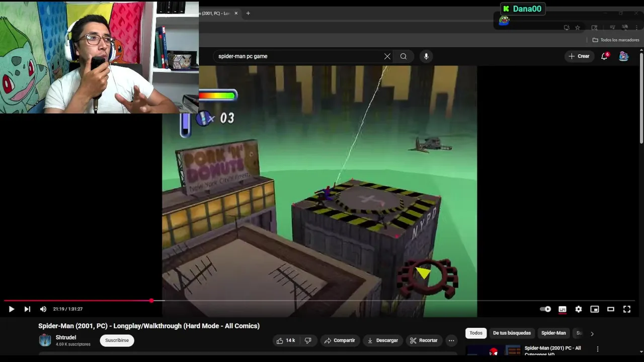Open a new browser tab
The width and height of the screenshot is (644, 362).
pos(248,13)
